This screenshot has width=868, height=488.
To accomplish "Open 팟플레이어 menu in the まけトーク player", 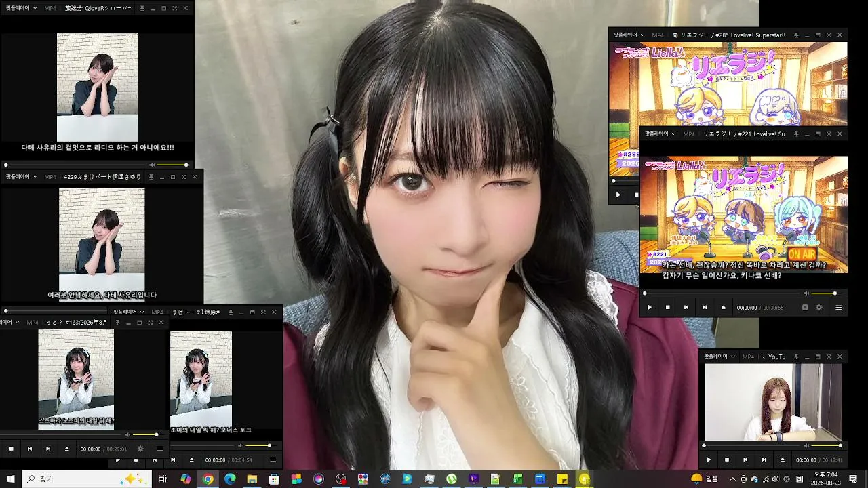I will [x=129, y=312].
